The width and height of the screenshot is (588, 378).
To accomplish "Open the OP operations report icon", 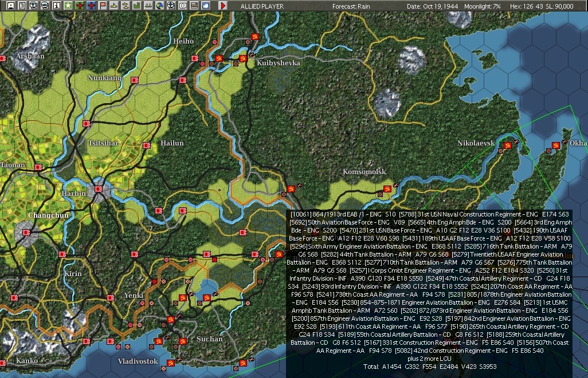I will point(183,6).
